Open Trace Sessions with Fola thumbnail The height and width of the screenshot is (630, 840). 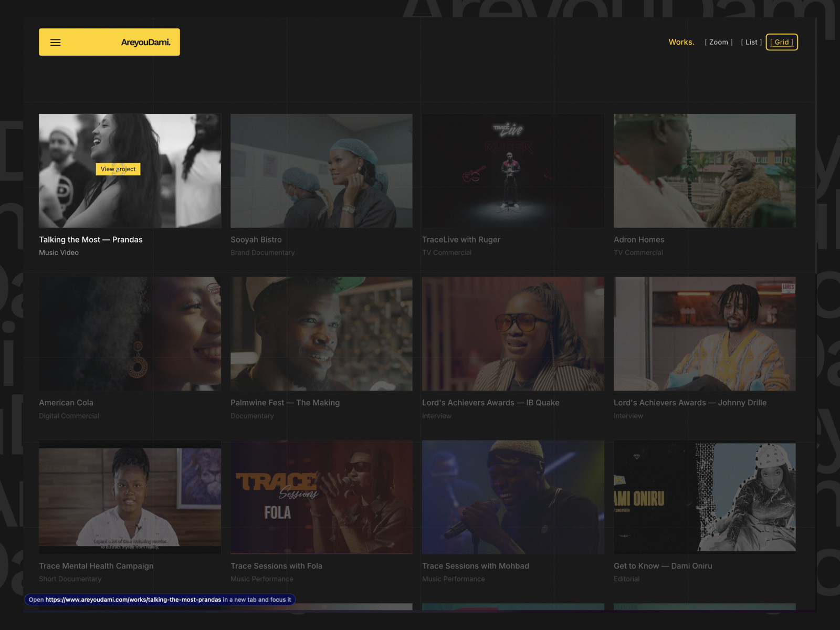click(321, 497)
